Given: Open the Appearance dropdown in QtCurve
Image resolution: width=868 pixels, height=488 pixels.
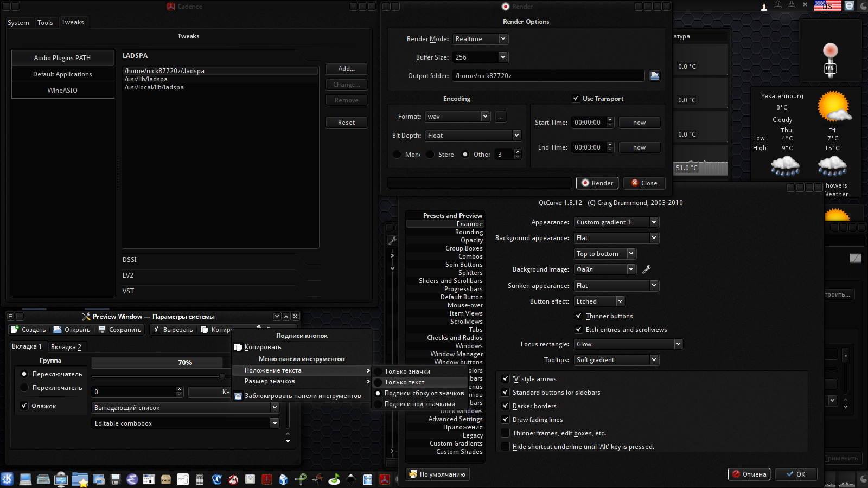Looking at the screenshot, I should tap(616, 222).
